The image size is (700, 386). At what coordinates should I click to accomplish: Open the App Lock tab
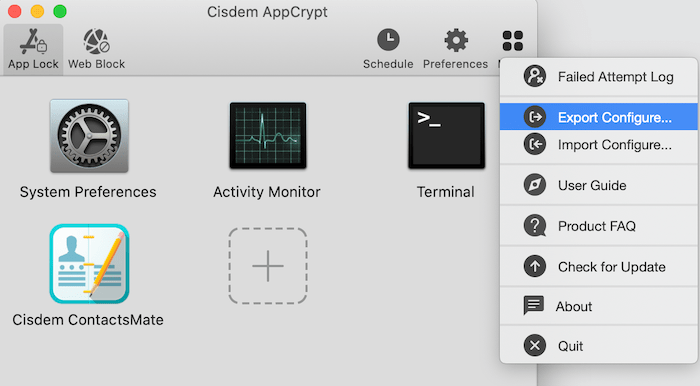[x=33, y=49]
